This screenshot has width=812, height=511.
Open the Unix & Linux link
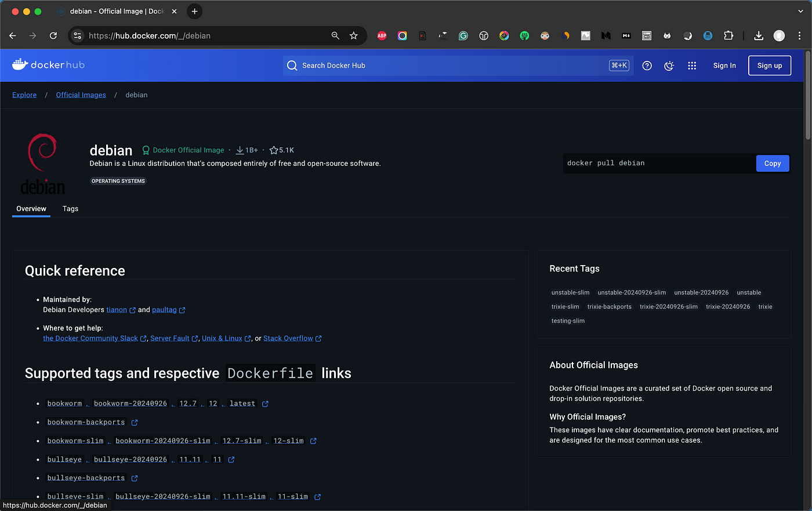[222, 338]
